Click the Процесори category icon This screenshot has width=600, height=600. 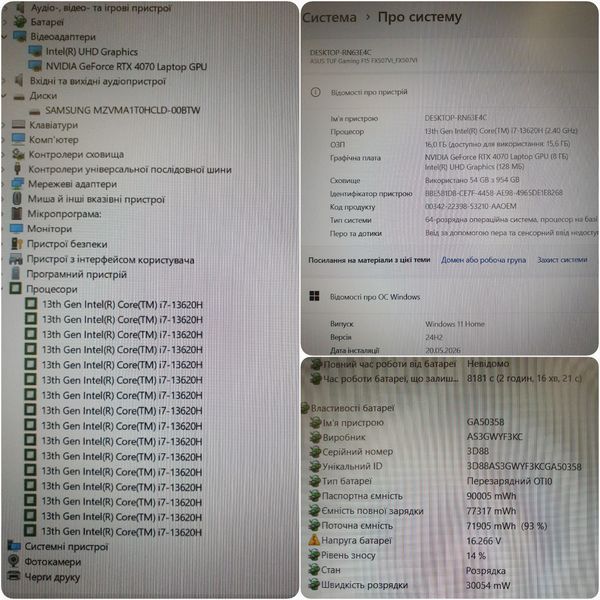[x=15, y=289]
